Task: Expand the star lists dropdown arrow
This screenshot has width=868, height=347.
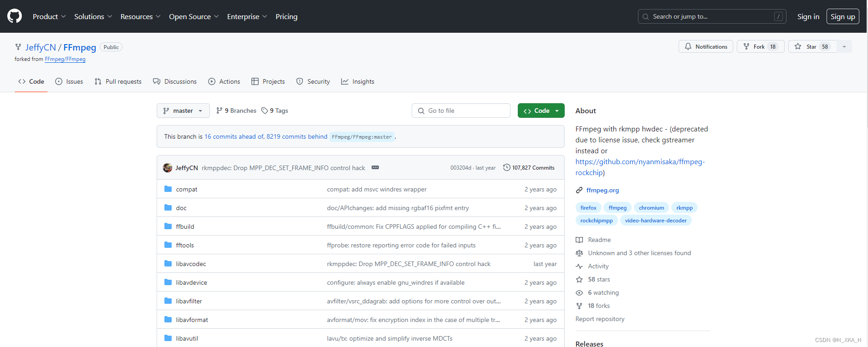Action: point(844,46)
